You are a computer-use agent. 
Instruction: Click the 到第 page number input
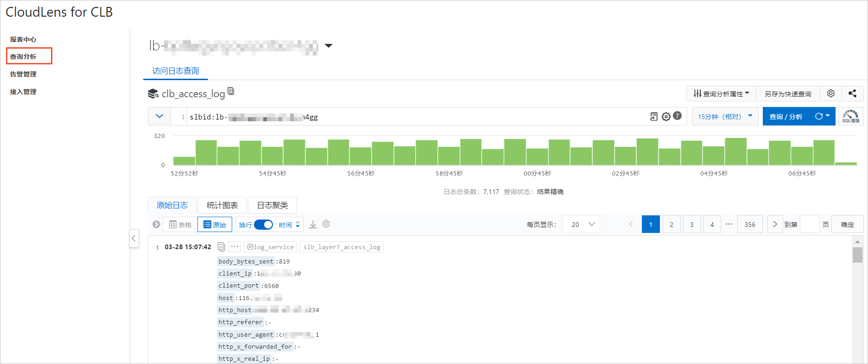810,224
